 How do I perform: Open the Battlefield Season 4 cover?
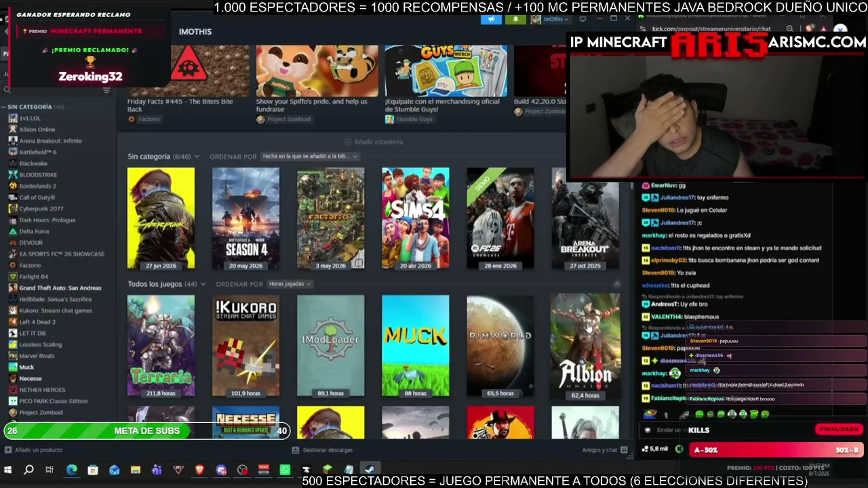click(245, 218)
